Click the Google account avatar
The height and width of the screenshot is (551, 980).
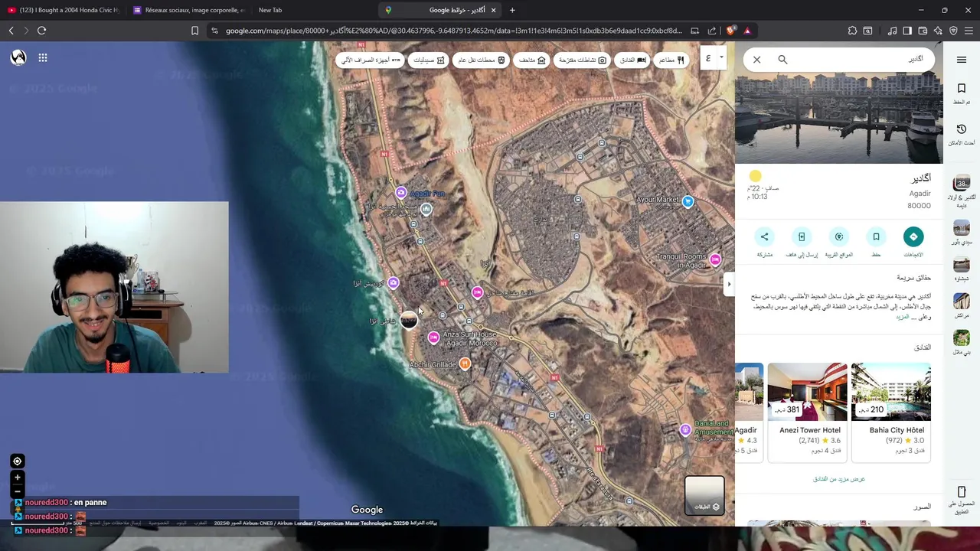pos(18,57)
